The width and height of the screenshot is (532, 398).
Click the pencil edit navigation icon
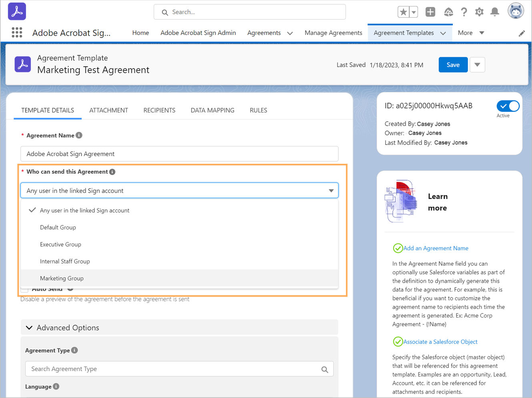(x=522, y=33)
